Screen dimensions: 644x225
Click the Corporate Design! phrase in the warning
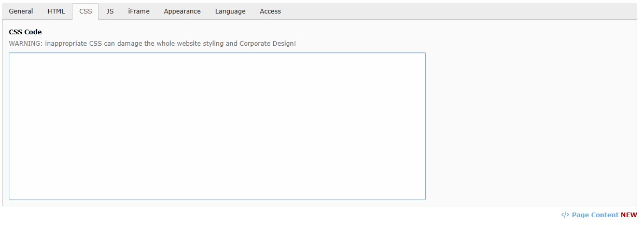tap(268, 44)
